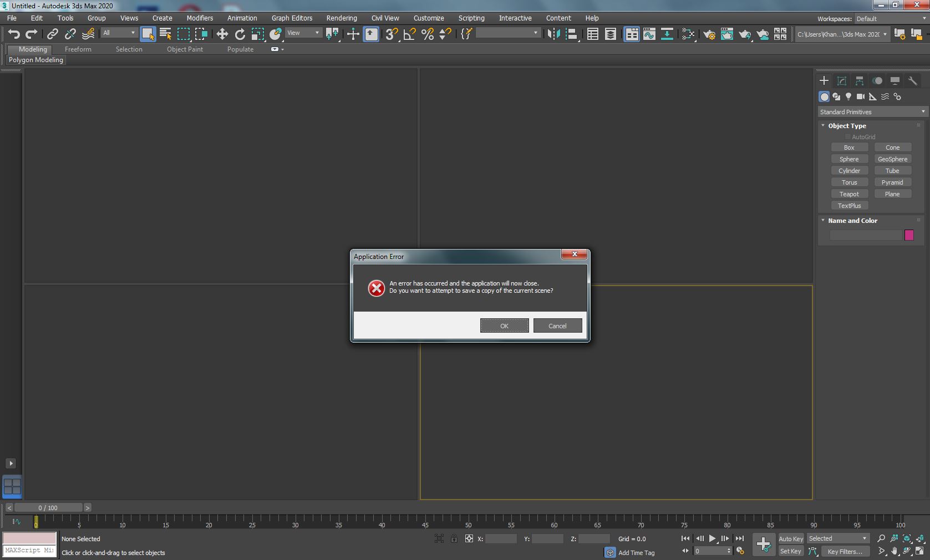Open the selection filter 'All' dropdown
This screenshot has width=930, height=560.
[119, 33]
